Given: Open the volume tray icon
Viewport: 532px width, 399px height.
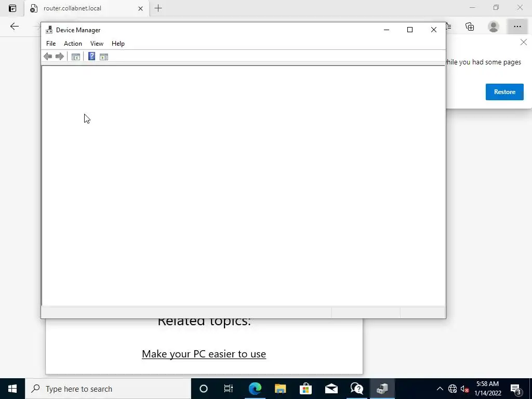Looking at the screenshot, I should (464, 389).
